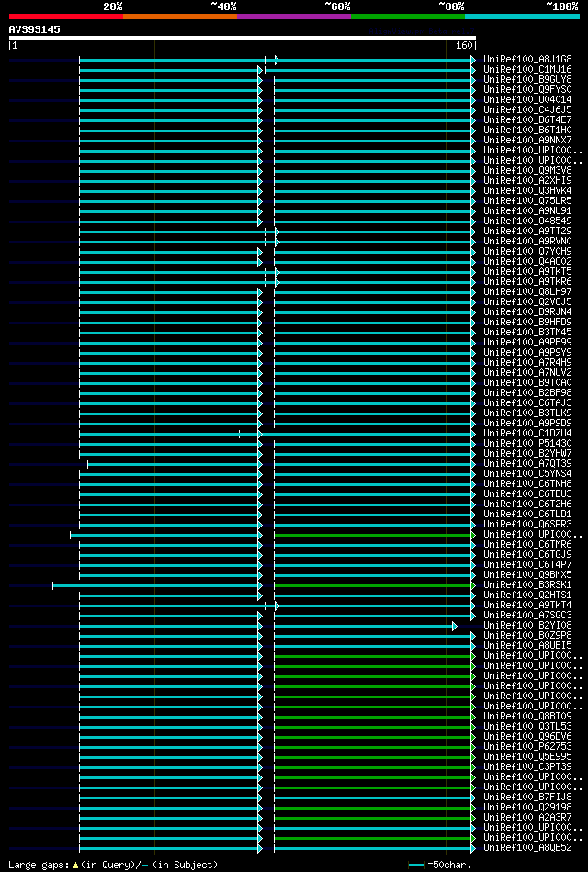The width and height of the screenshot is (588, 872).
Task: Click the red 20% identity legend segment
Action: pyautogui.click(x=65, y=17)
